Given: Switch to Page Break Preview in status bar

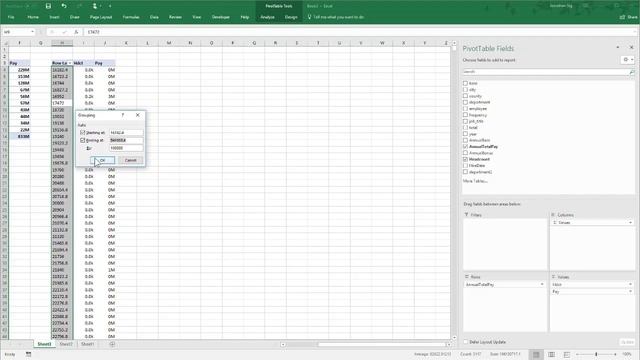Looking at the screenshot, I should coord(567,354).
